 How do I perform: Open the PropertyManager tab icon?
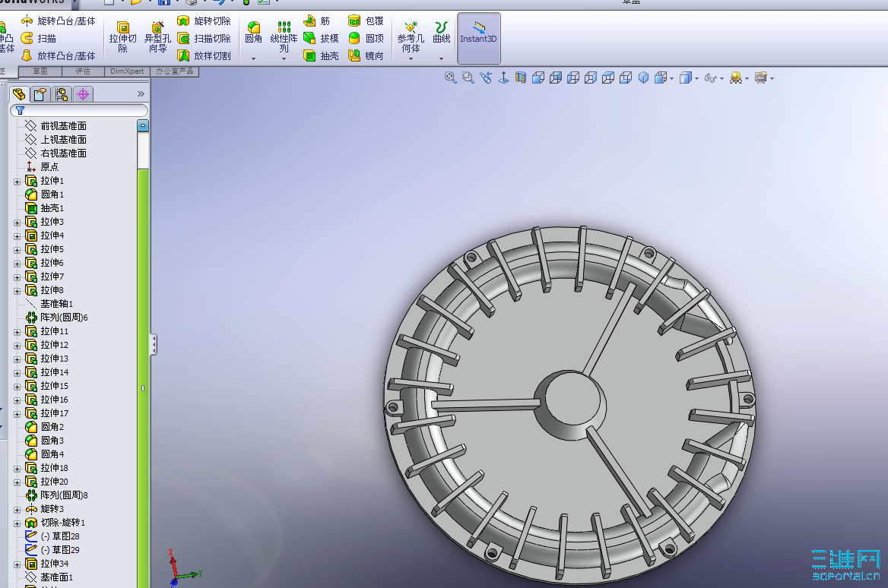tap(40, 94)
